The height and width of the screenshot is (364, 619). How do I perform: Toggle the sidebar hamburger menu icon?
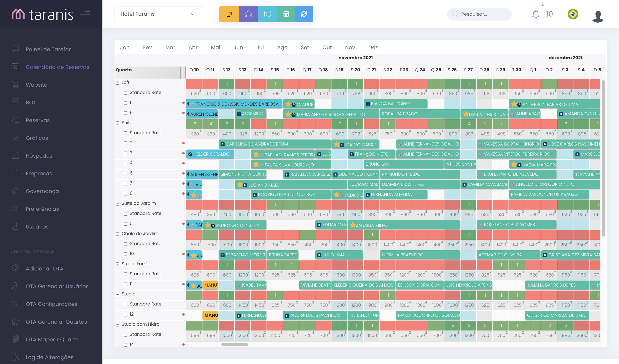(85, 15)
